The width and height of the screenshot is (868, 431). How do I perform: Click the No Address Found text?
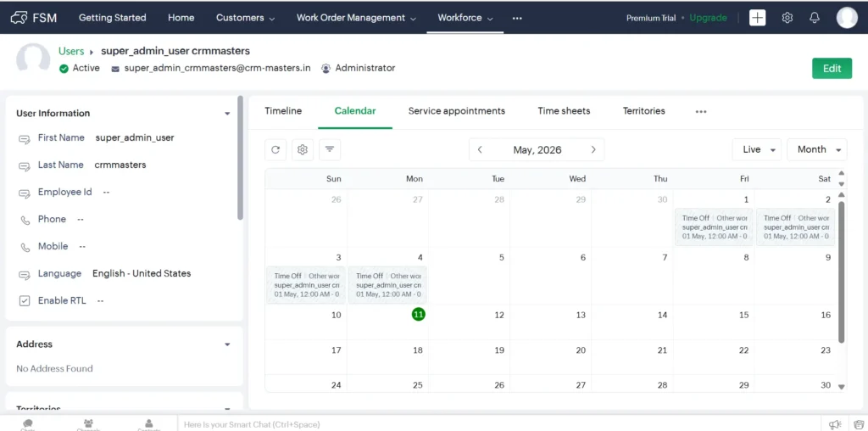(54, 369)
